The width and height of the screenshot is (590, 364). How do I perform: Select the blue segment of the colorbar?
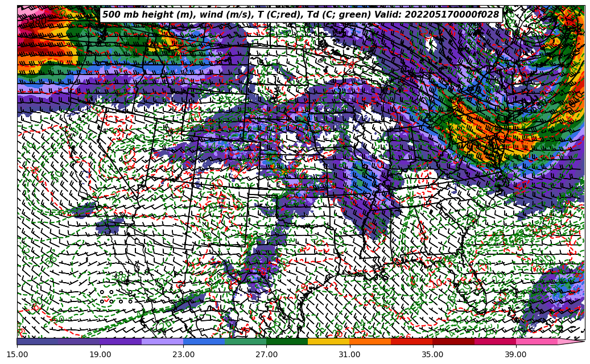tap(204, 341)
